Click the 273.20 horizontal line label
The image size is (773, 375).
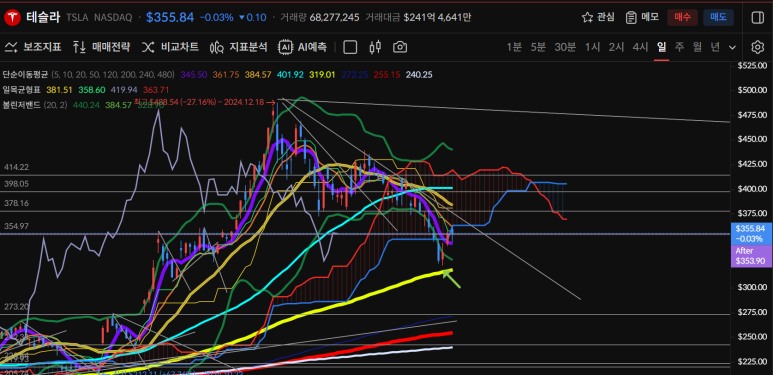click(16, 307)
